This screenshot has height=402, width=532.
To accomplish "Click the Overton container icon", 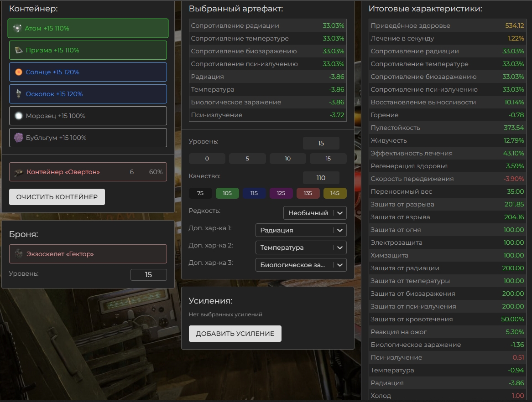I will click(x=19, y=172).
